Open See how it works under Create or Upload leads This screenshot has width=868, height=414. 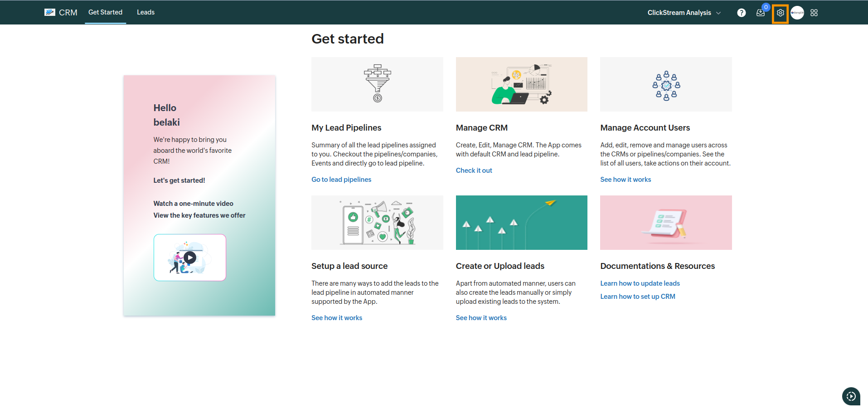coord(481,318)
